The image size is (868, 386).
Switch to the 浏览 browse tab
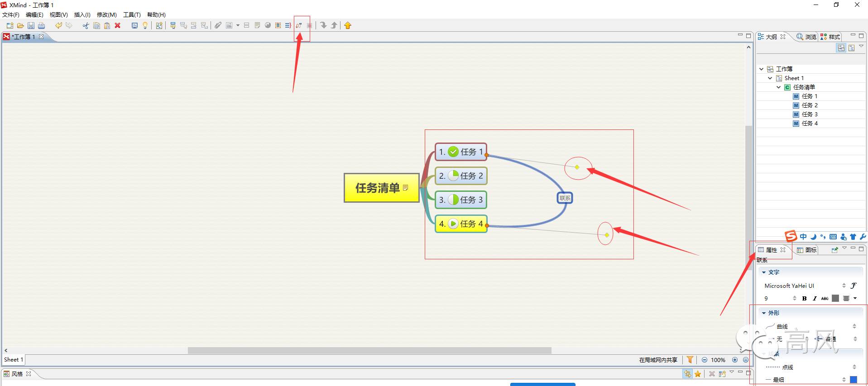tap(806, 37)
